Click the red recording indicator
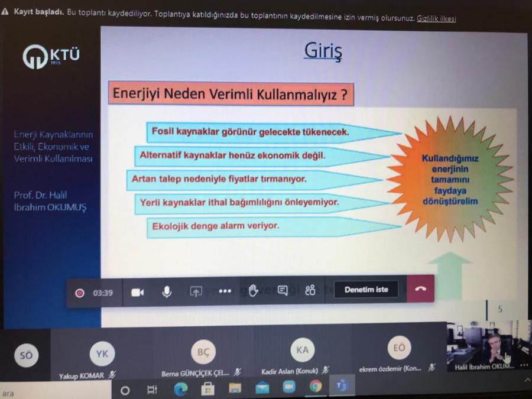 (80, 293)
